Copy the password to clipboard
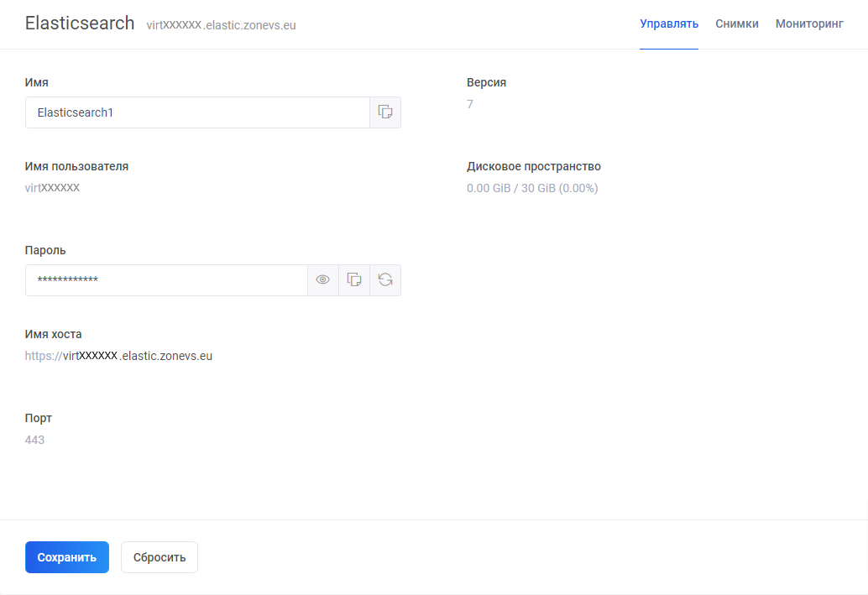The height and width of the screenshot is (595, 868). point(354,280)
